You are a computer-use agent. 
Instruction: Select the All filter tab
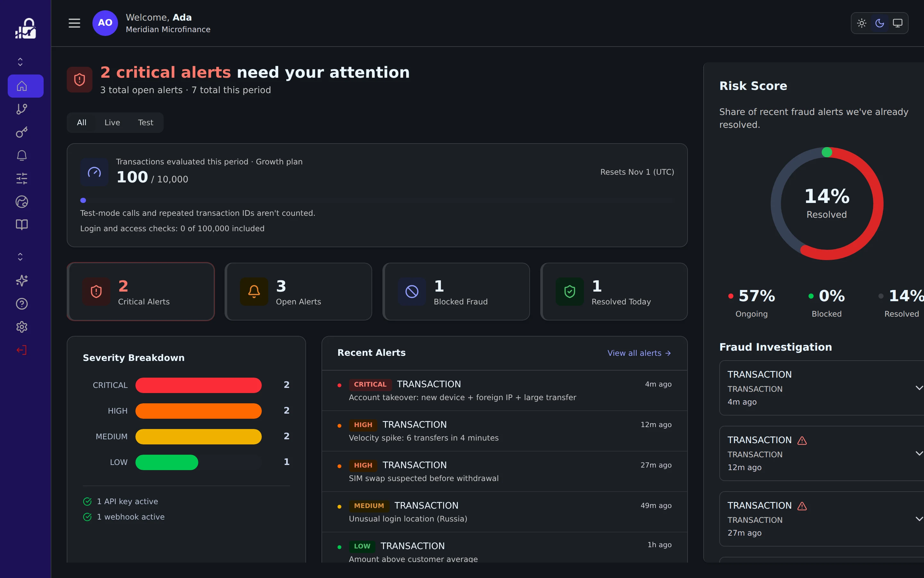click(x=82, y=123)
